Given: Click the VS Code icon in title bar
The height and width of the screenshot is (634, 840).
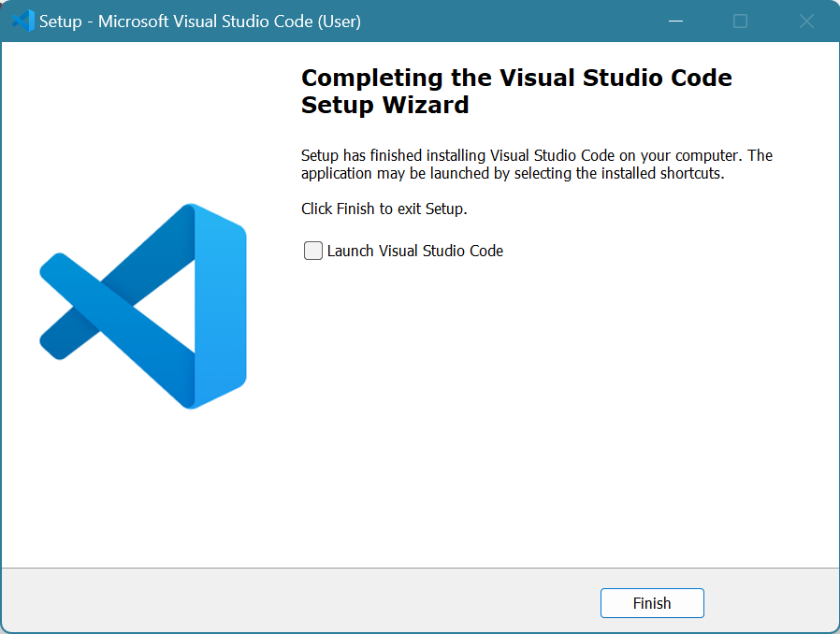Looking at the screenshot, I should click(x=22, y=21).
